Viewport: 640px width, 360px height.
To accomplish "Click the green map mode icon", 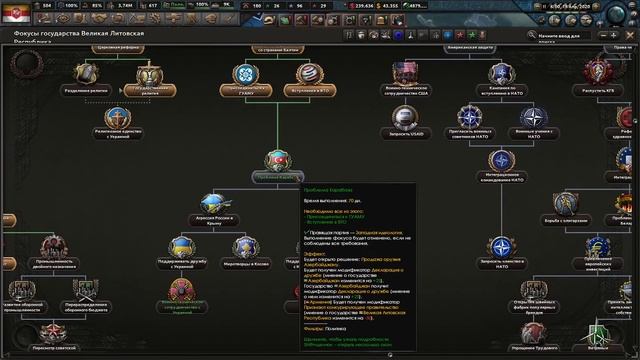I will pos(285,20).
